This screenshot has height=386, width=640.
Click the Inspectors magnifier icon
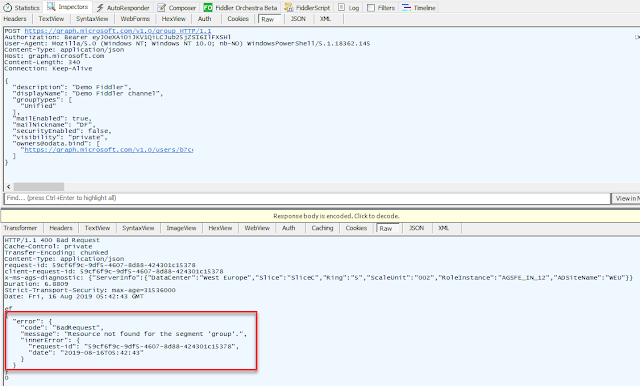point(51,7)
